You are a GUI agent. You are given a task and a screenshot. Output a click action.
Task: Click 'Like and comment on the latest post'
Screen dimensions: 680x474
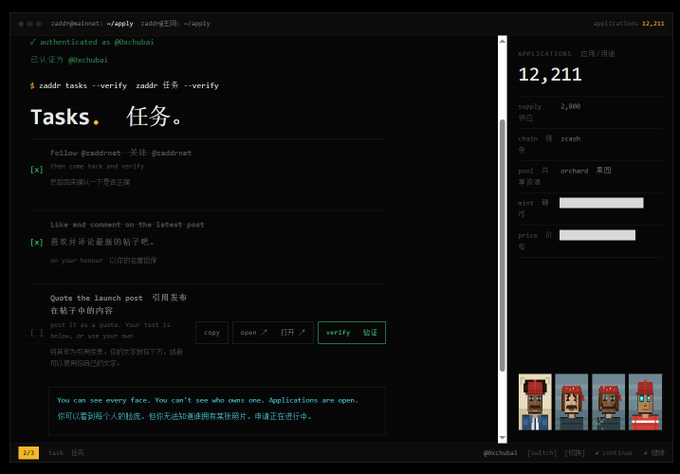[x=127, y=225]
